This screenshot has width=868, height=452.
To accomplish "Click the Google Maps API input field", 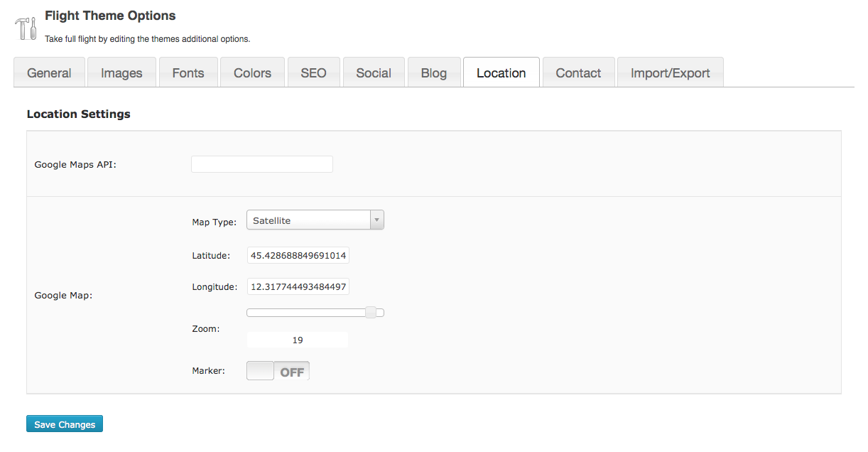I will 261,164.
